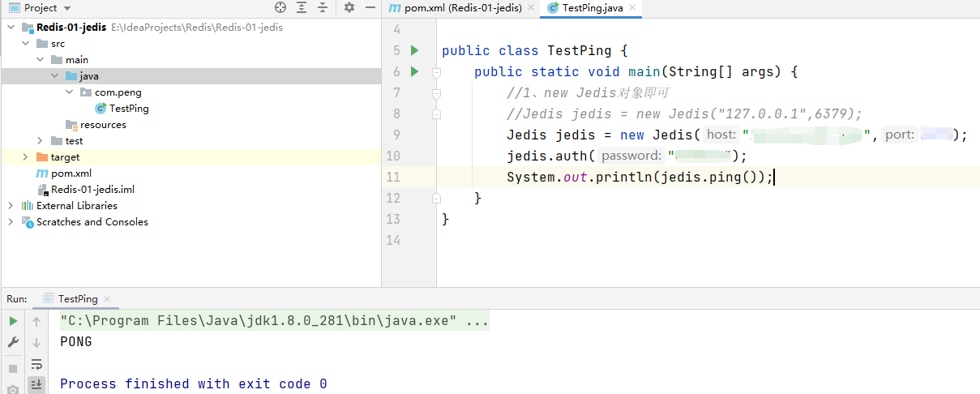Screen dimensions: 980x394
Task: Run main method from line 6 gutter arrow
Action: point(414,71)
